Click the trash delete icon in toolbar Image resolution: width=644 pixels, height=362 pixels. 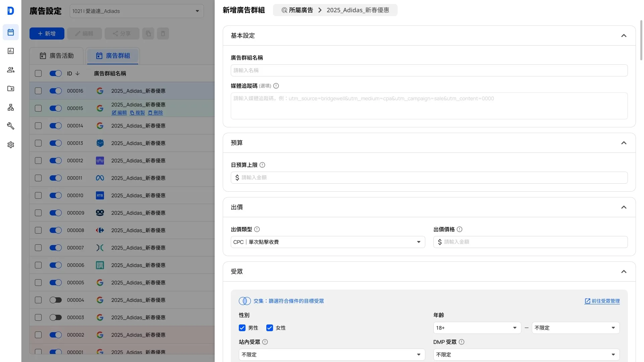[x=163, y=34]
